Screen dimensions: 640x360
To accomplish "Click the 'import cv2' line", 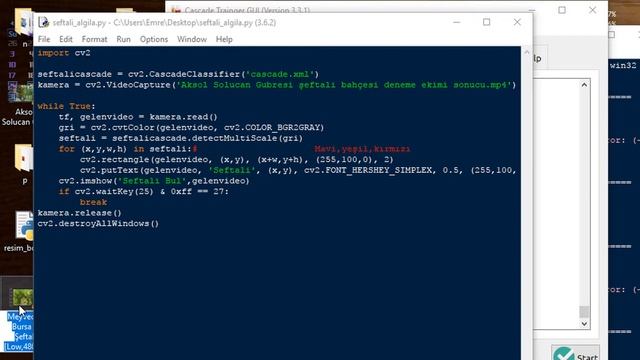I will click(x=64, y=53).
